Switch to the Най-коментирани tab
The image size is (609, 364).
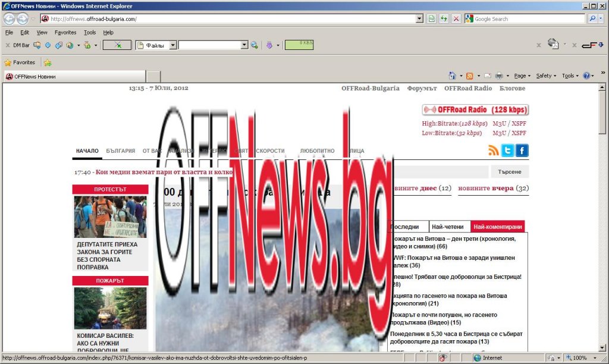tap(498, 227)
